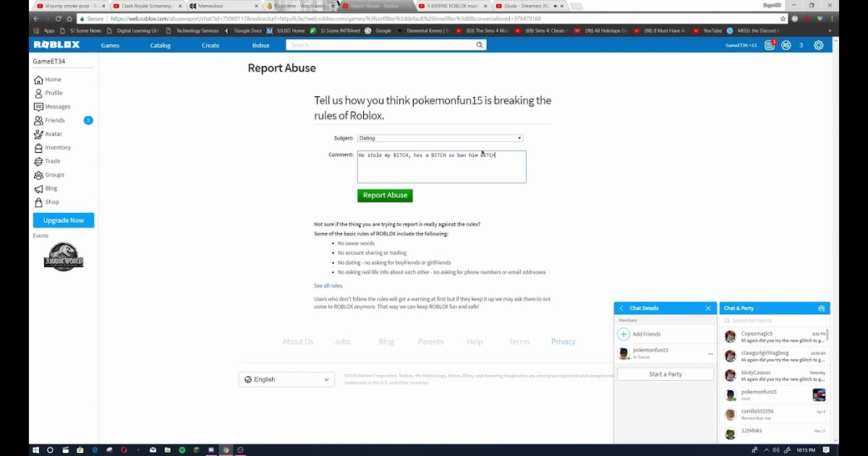868x456 pixels.
Task: Open the Privacy footer link
Action: coord(563,342)
